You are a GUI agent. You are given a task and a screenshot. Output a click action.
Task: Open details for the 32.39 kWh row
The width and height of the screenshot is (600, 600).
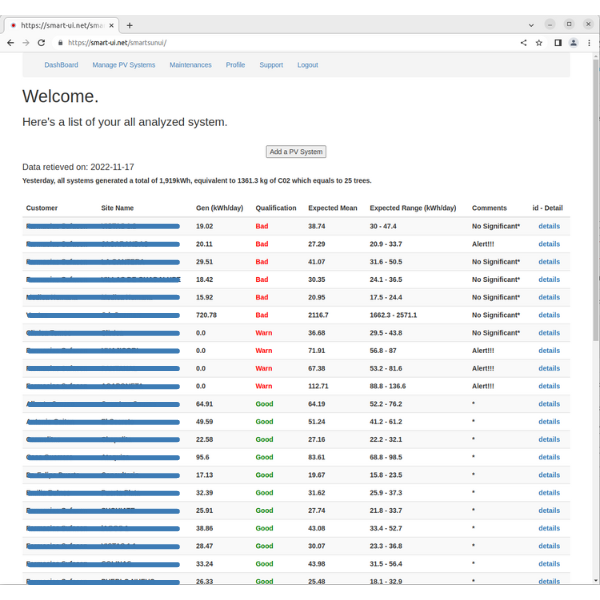tap(549, 493)
